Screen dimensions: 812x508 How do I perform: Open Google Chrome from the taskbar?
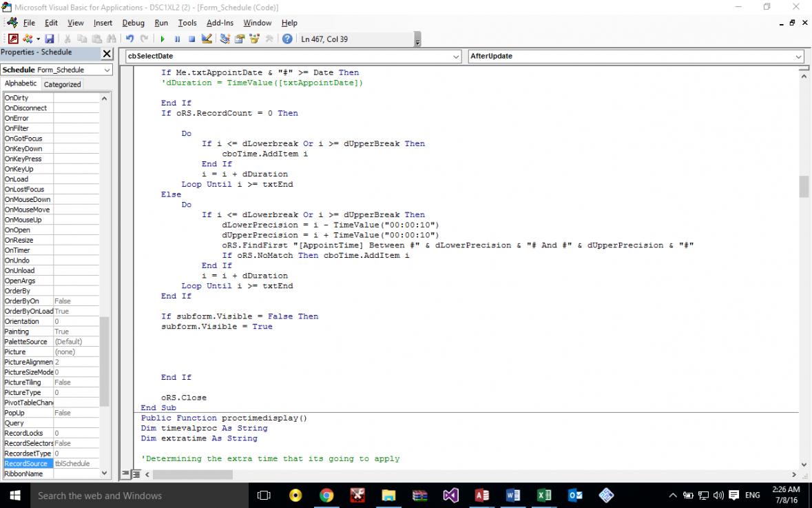click(326, 496)
